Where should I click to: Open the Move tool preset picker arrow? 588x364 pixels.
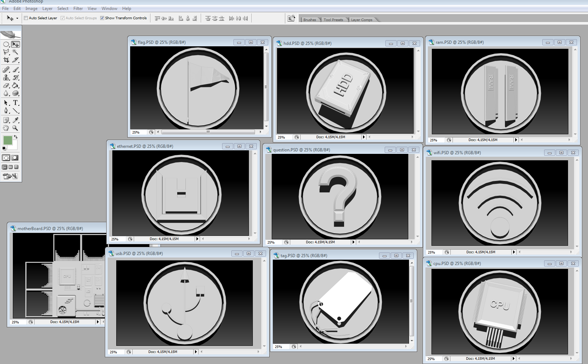click(x=17, y=19)
